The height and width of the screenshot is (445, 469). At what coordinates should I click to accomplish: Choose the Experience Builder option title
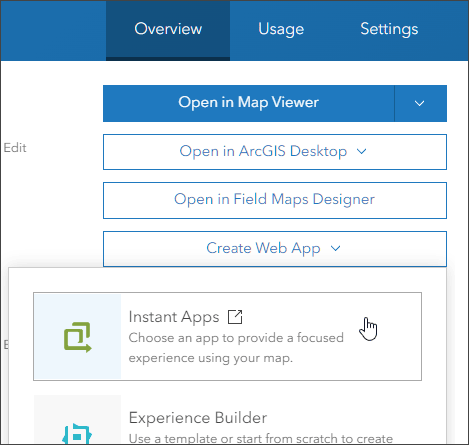click(x=198, y=418)
